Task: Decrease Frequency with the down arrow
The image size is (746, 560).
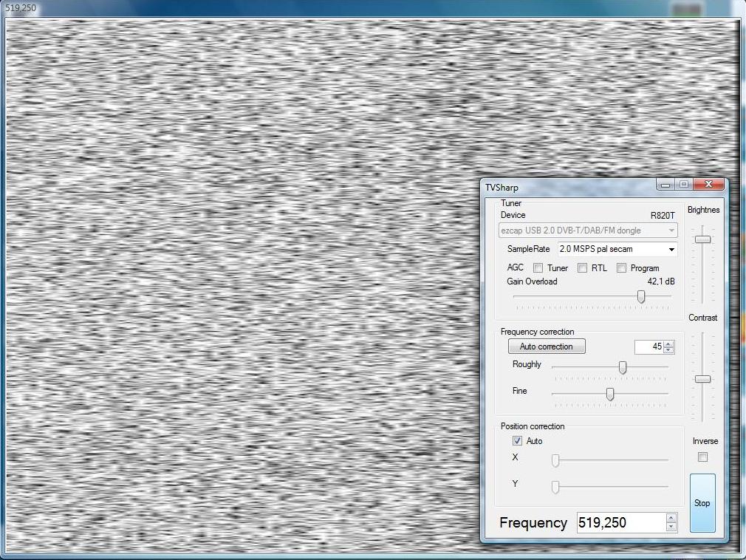Action: click(671, 527)
